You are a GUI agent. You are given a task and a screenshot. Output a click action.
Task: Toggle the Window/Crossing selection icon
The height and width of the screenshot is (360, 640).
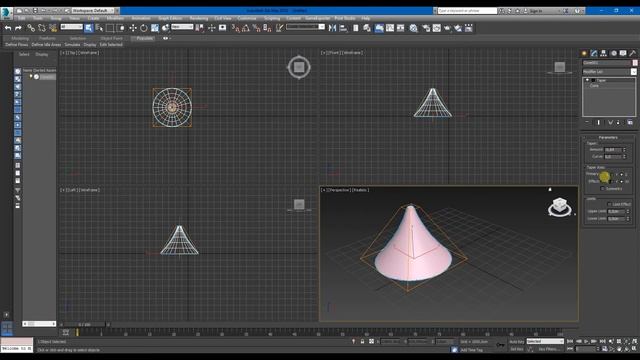click(121, 28)
